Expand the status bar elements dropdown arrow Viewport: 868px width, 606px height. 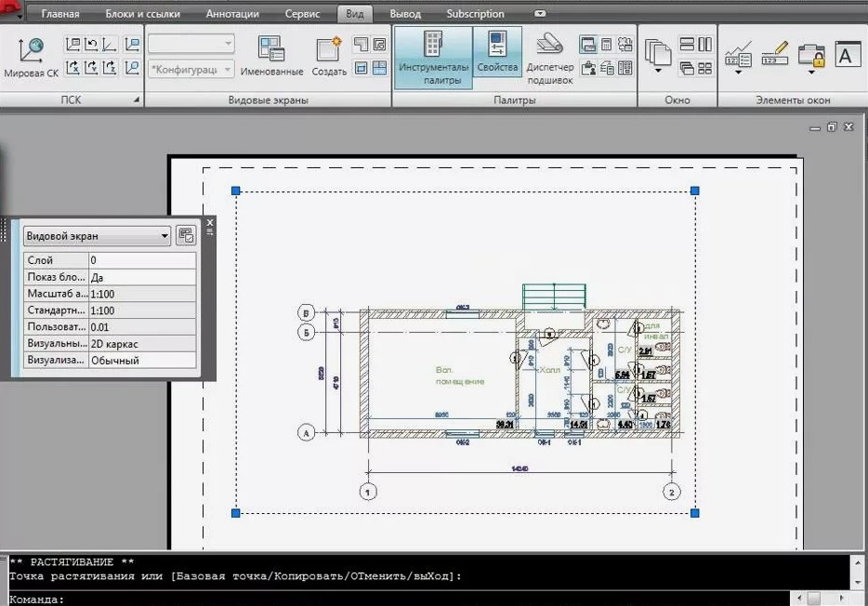pos(738,72)
